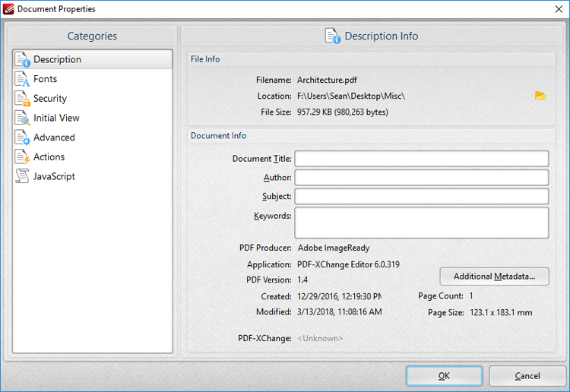Click the Description Info header icon
This screenshot has height=392, width=570.
pyautogui.click(x=333, y=36)
